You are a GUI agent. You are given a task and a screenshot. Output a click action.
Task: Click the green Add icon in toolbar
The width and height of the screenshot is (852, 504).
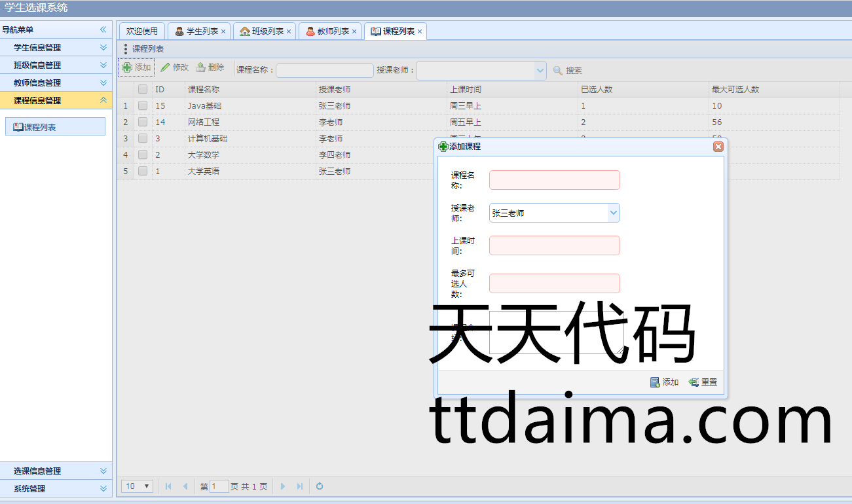click(x=127, y=67)
